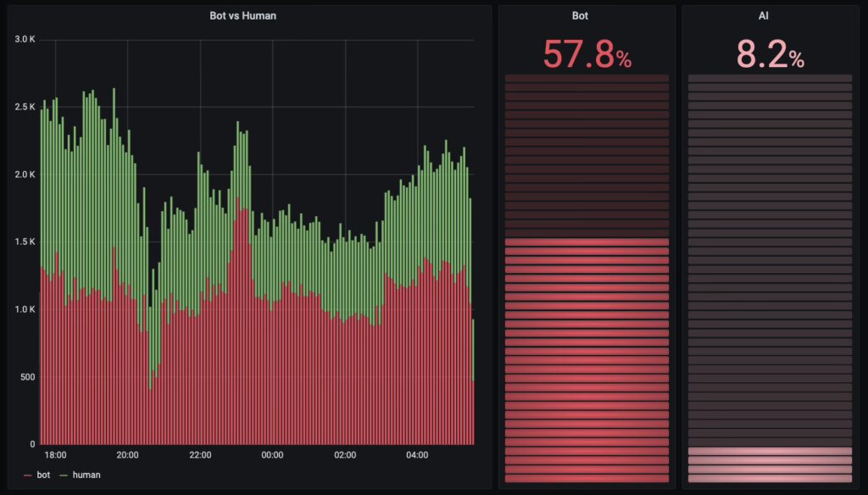The width and height of the screenshot is (868, 495).
Task: Click the 500 y-axis label
Action: pyautogui.click(x=27, y=376)
